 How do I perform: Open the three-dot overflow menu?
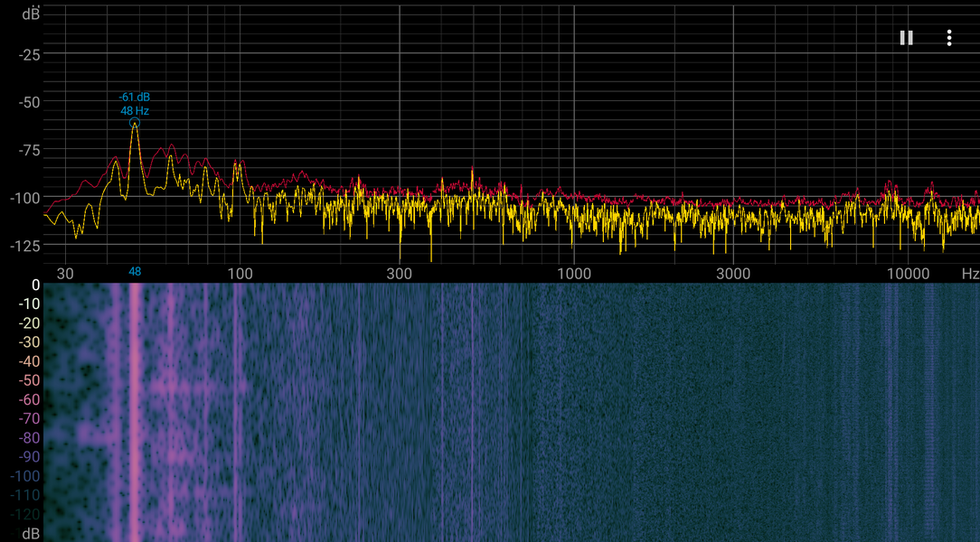948,38
